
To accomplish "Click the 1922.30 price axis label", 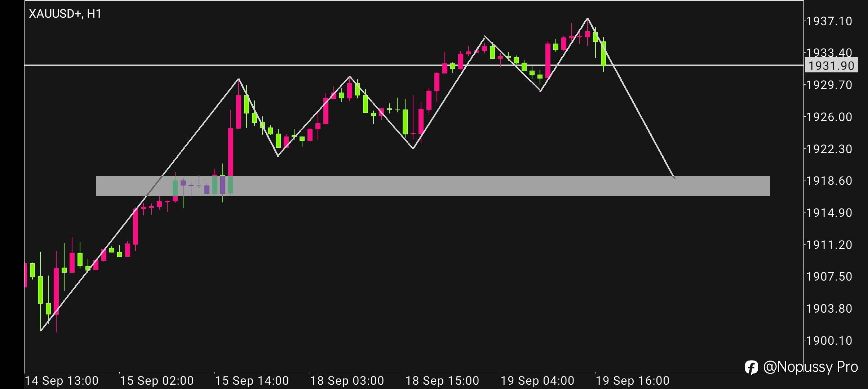I will tap(829, 149).
